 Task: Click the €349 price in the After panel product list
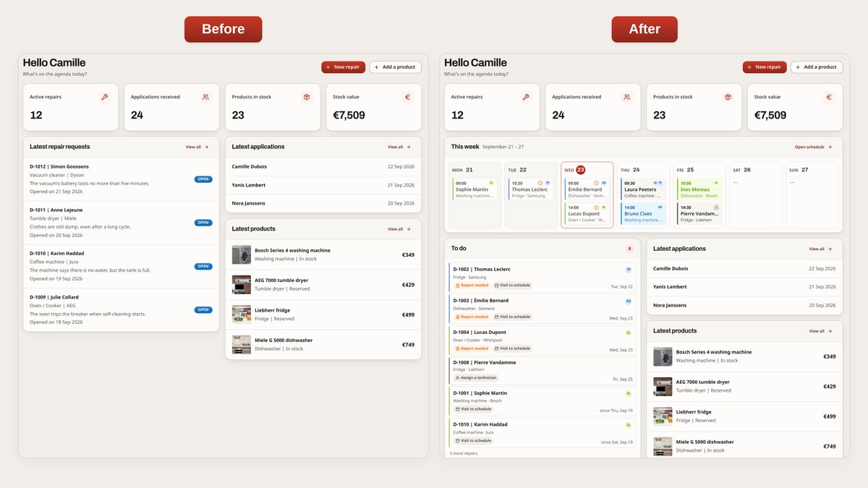click(x=830, y=356)
